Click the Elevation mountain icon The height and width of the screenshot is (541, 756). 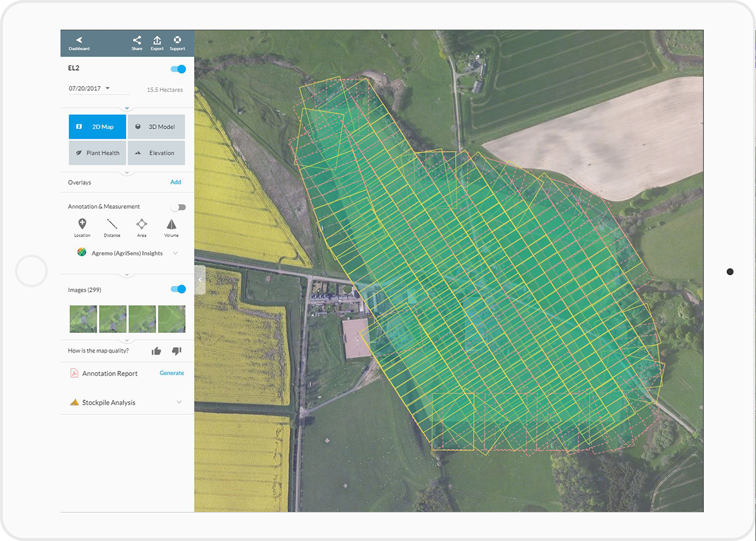coord(138,153)
